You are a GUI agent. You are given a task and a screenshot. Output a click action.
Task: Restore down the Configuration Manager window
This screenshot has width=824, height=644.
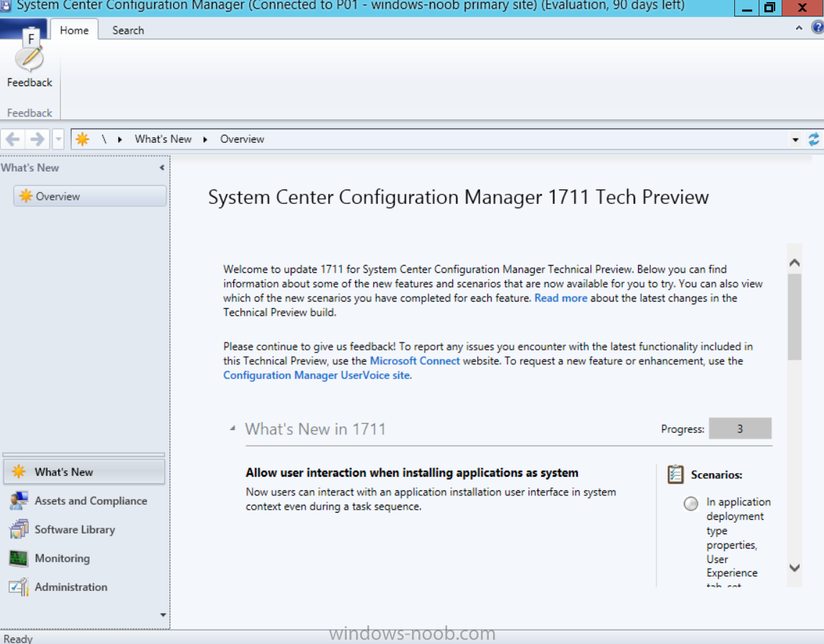pyautogui.click(x=770, y=8)
